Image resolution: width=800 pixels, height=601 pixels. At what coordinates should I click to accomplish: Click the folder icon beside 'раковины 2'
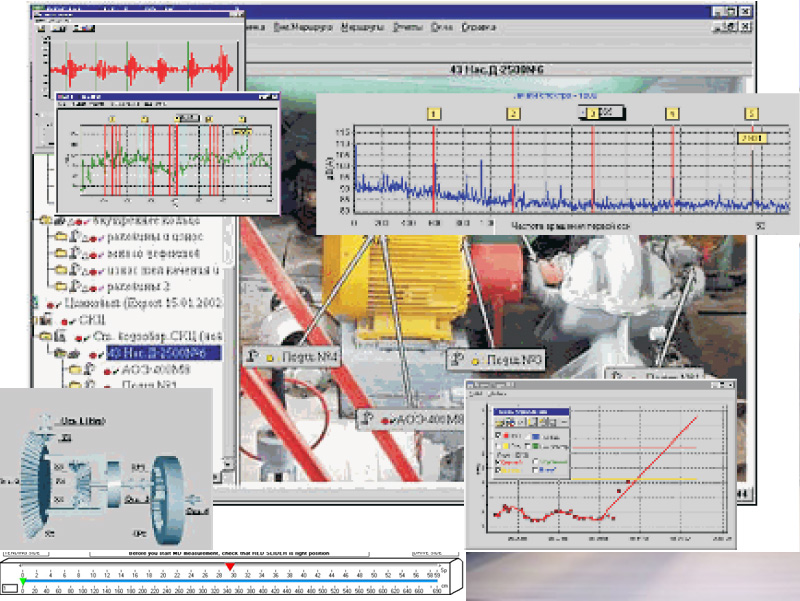61,286
